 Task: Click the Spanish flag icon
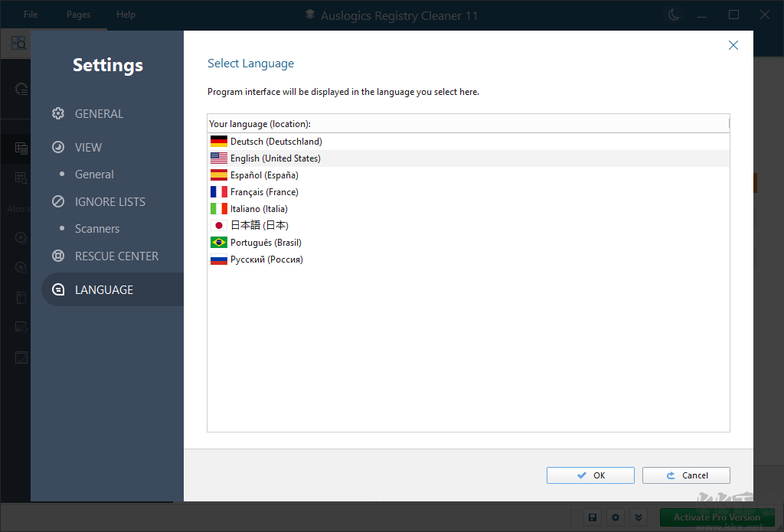(x=218, y=175)
